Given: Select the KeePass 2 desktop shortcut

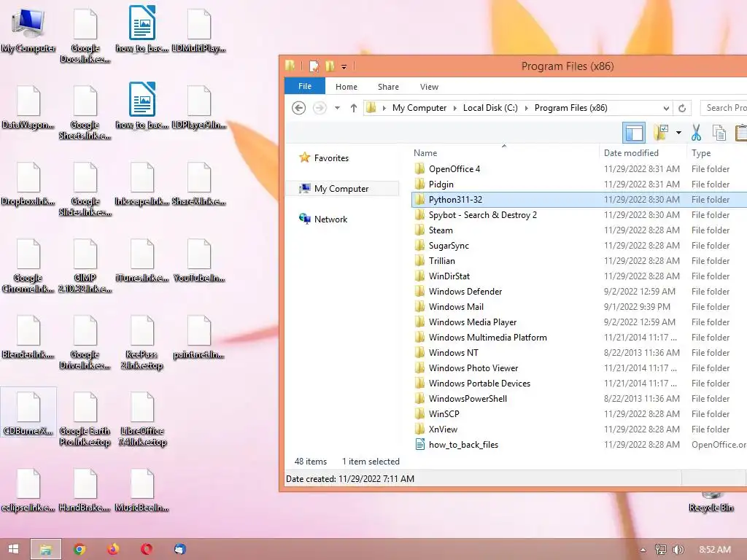Looking at the screenshot, I should pos(142,343).
